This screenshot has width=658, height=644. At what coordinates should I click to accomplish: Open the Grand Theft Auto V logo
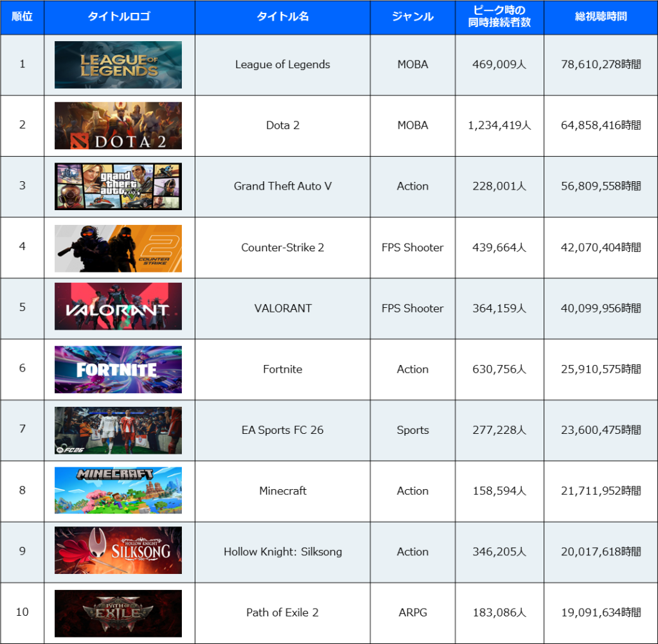118,186
